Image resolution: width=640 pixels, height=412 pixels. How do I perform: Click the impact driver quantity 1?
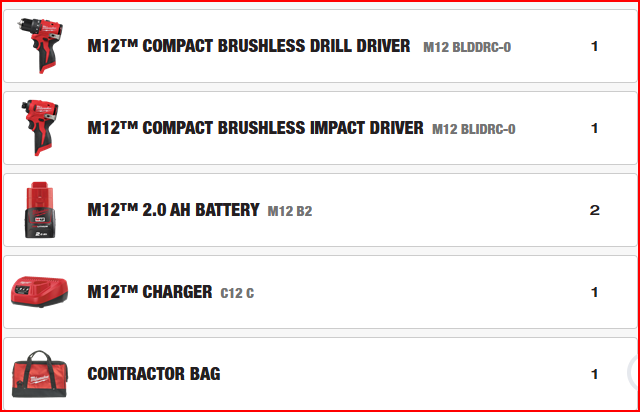click(x=594, y=128)
